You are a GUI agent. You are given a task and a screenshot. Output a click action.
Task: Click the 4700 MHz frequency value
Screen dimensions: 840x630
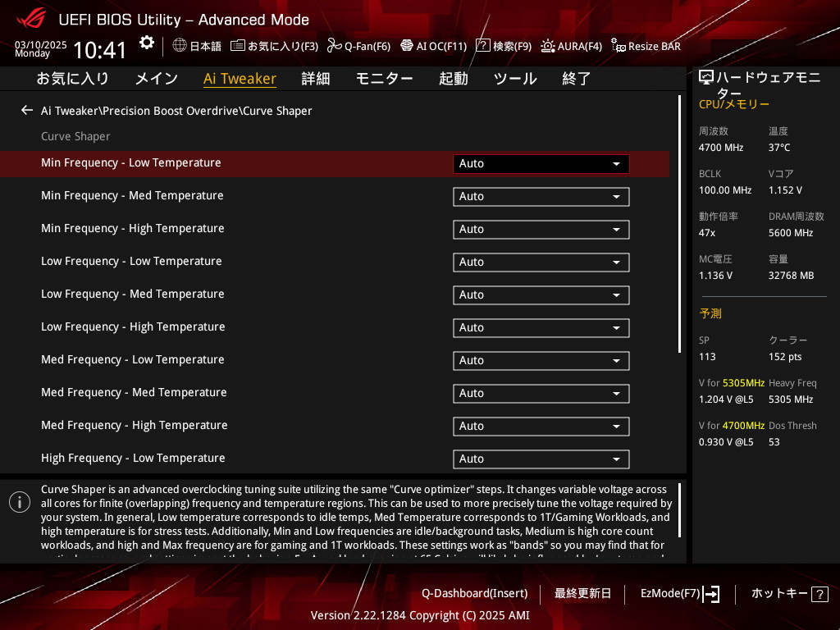(x=720, y=148)
